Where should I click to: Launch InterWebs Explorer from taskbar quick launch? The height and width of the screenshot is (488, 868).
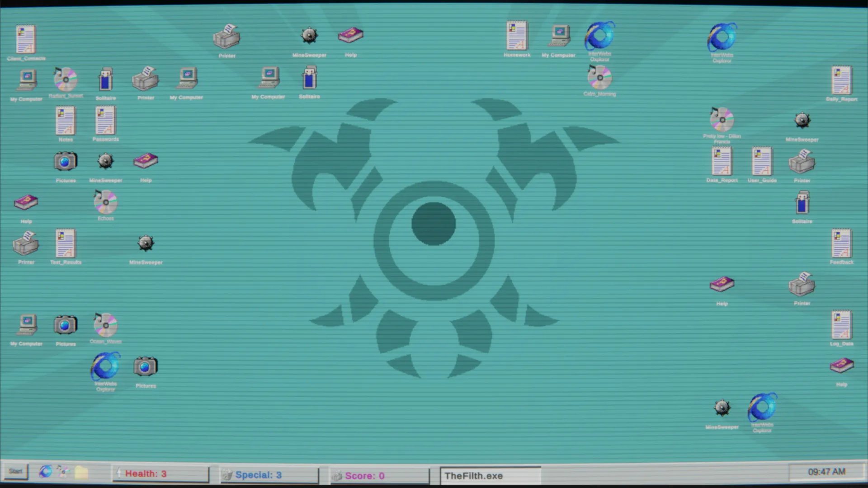click(x=45, y=472)
